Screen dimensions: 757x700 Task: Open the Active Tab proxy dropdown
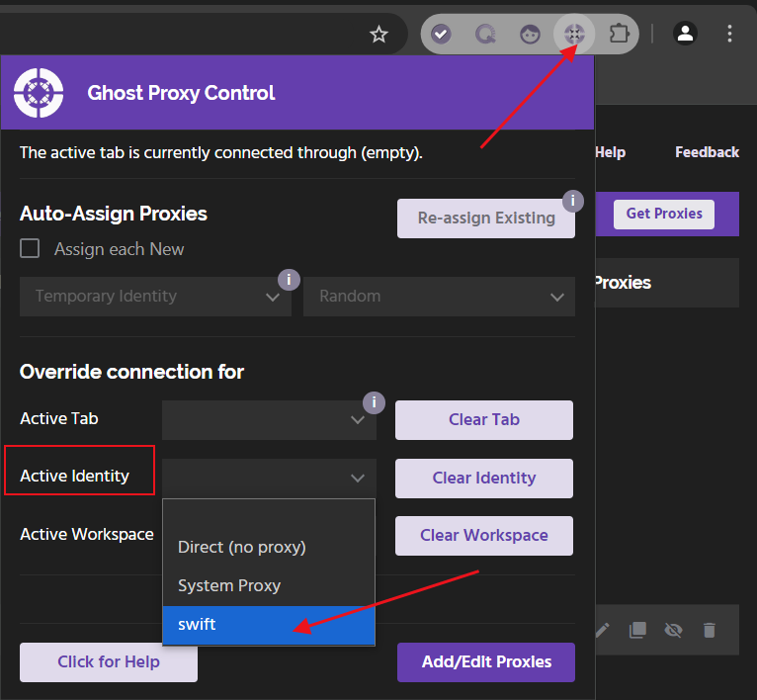point(269,420)
